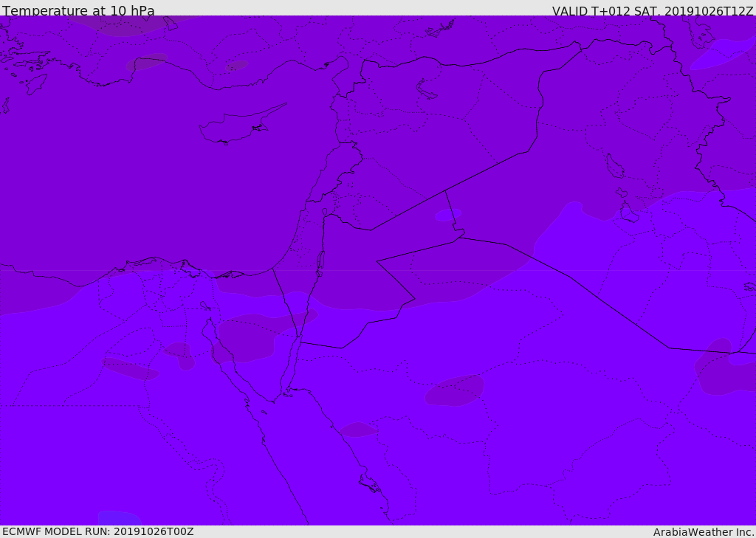Click the 'ECMWF MODEL RUN: 20191026T00Z' text
Viewport: 756px width, 538px height.
point(98,531)
